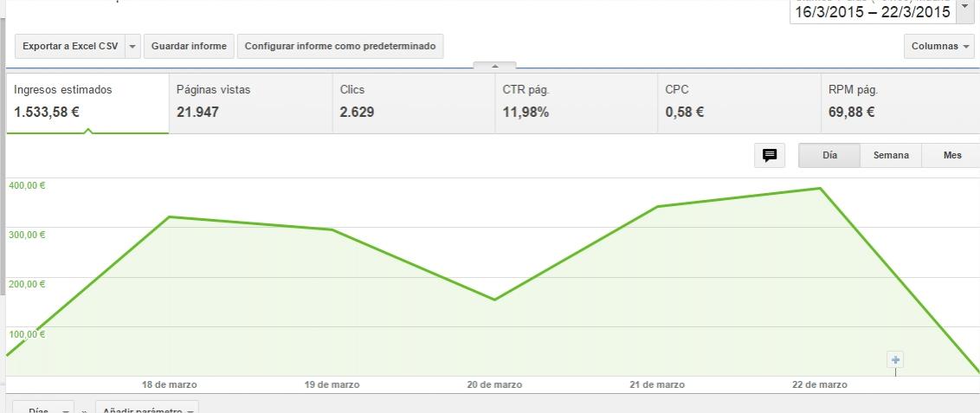Switch chart granularity to Mes
Image resolution: width=980 pixels, height=413 pixels.
click(952, 156)
